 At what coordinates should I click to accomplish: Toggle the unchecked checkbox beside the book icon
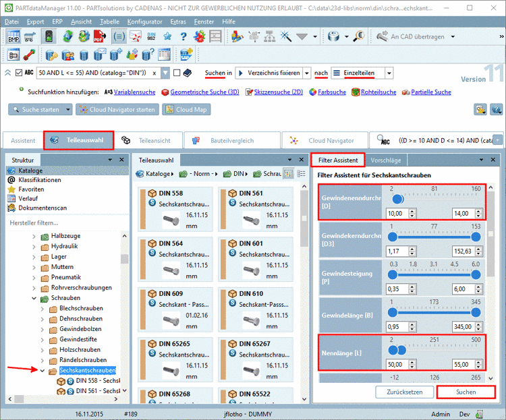177,73
